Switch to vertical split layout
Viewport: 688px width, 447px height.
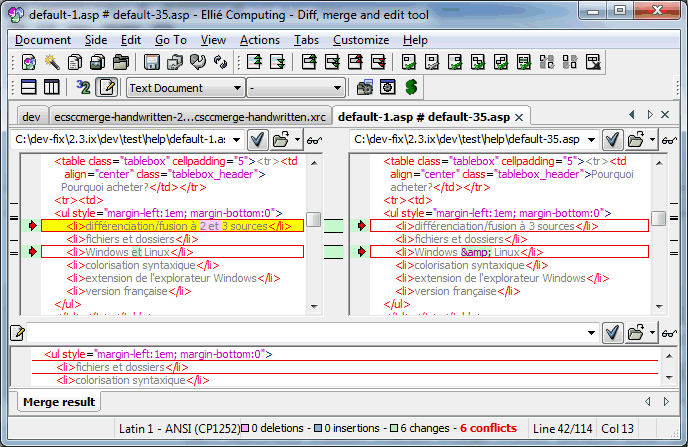(51, 87)
